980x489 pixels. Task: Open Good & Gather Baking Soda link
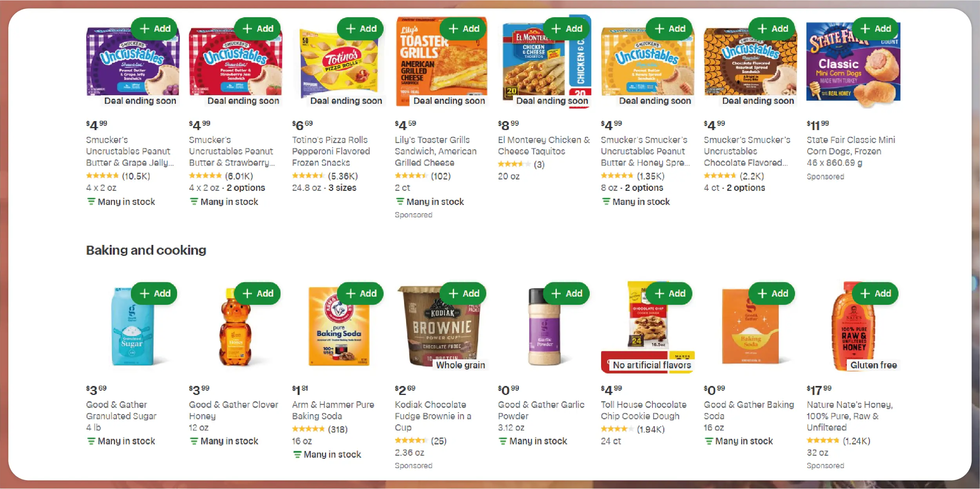tap(748, 410)
